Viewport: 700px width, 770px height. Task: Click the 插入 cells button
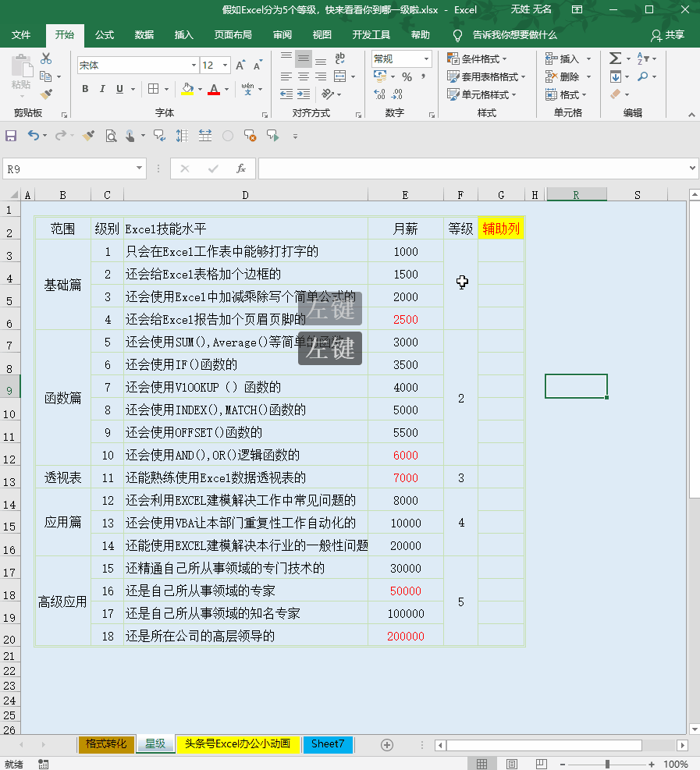tap(563, 59)
